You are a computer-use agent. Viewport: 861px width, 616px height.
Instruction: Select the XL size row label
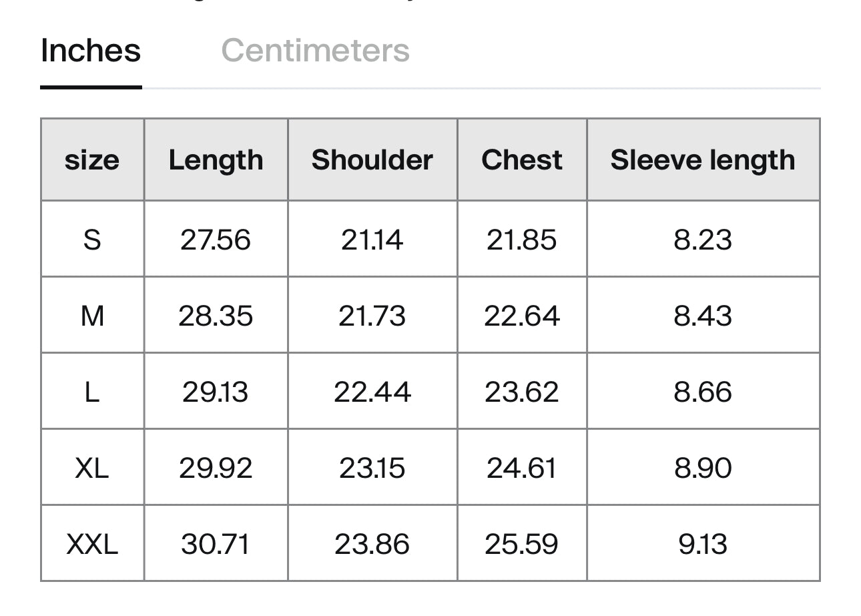click(92, 468)
